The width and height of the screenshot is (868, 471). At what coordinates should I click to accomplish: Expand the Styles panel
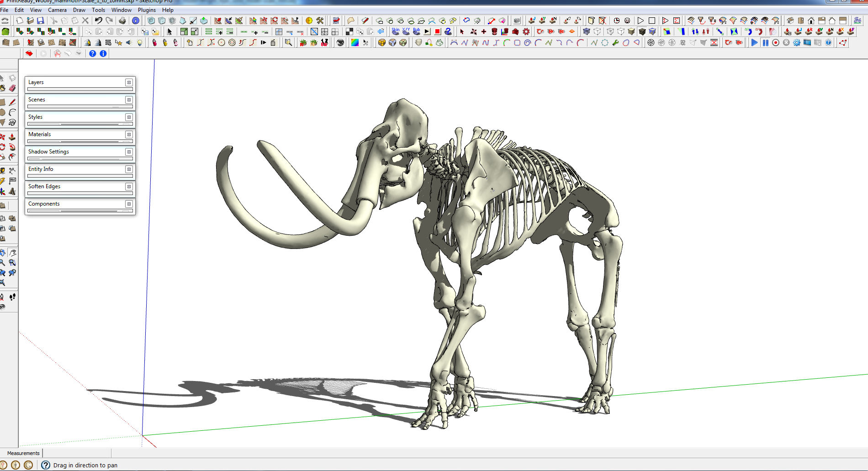coord(76,117)
